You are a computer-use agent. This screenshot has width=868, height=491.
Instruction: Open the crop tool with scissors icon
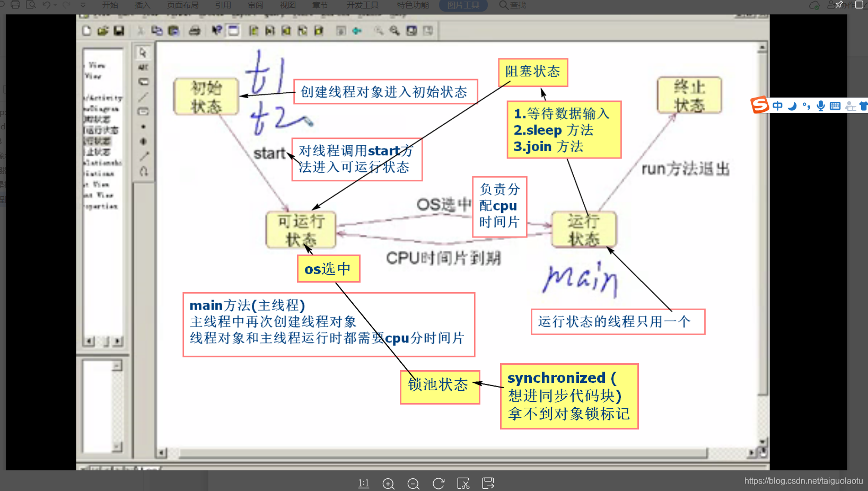click(x=463, y=483)
